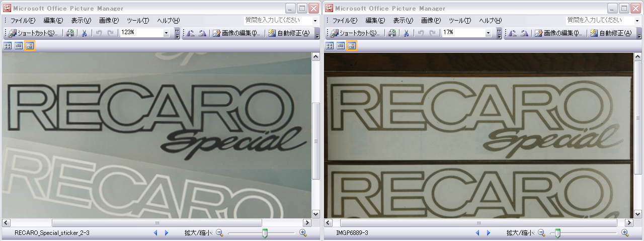Click zoom slider handle in the left window

tap(265, 233)
